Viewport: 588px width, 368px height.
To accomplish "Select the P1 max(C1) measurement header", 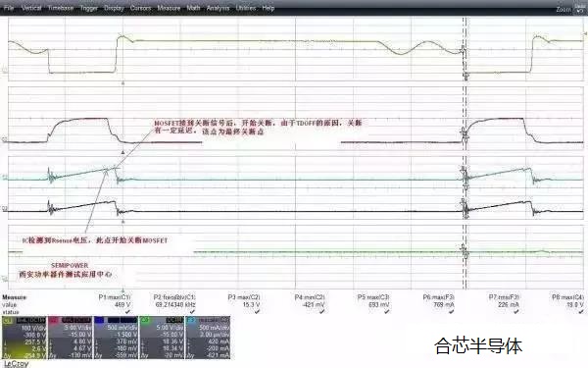I will point(114,297).
